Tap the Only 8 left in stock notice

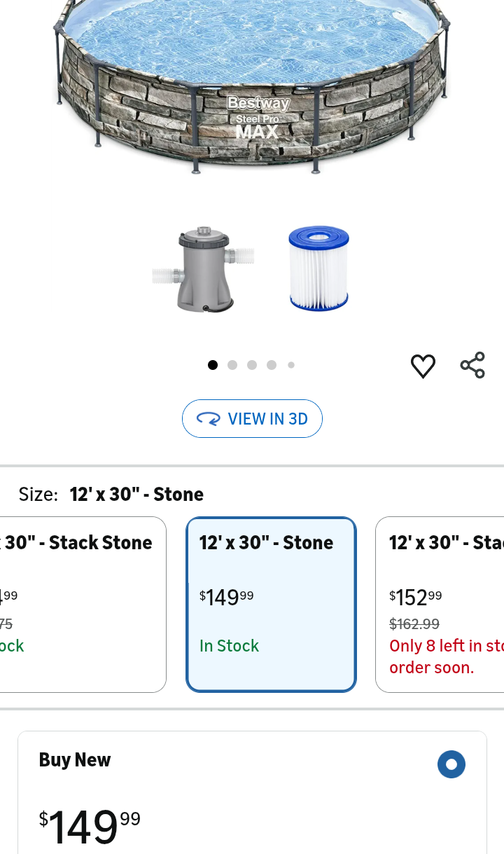pos(446,656)
